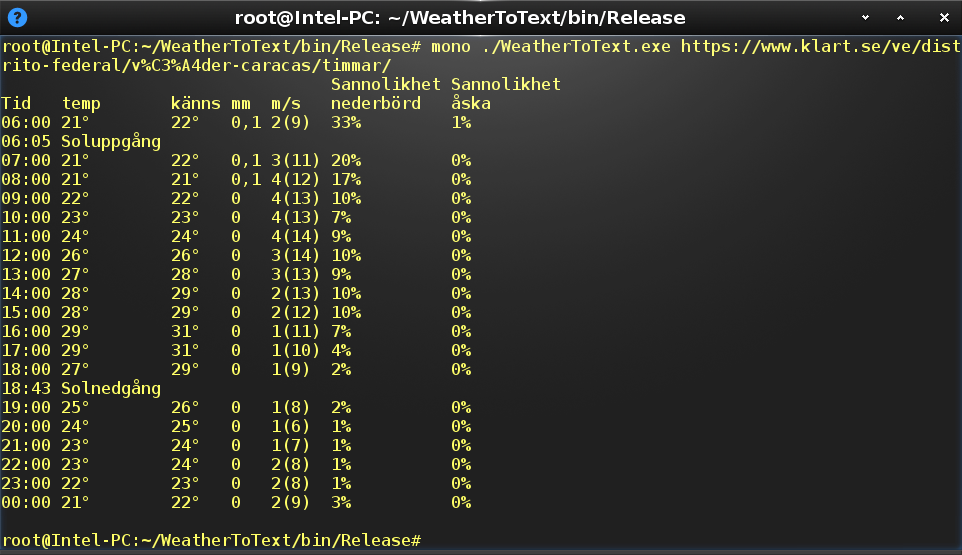Click the '18:43 Solnedgång' sunset row
This screenshot has height=555, width=962.
tap(81, 389)
